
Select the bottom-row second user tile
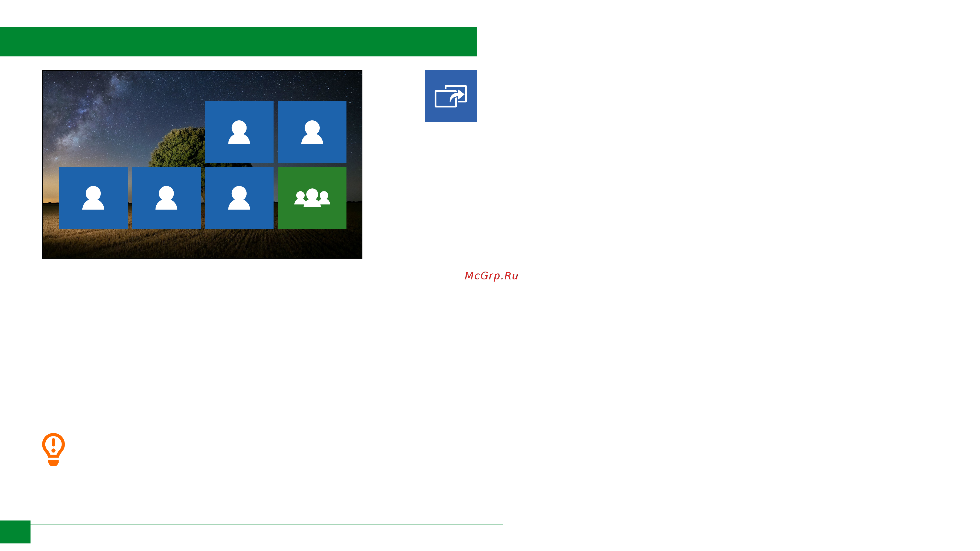coord(166,197)
